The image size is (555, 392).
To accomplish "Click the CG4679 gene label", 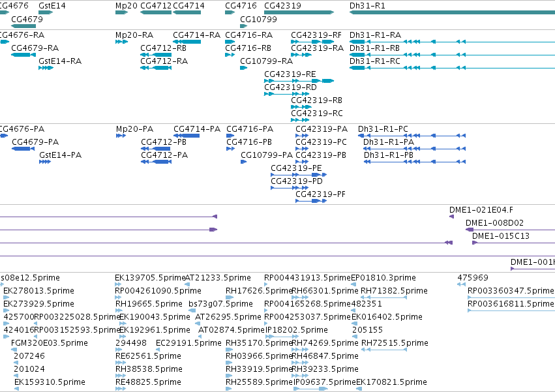I will click(27, 19).
